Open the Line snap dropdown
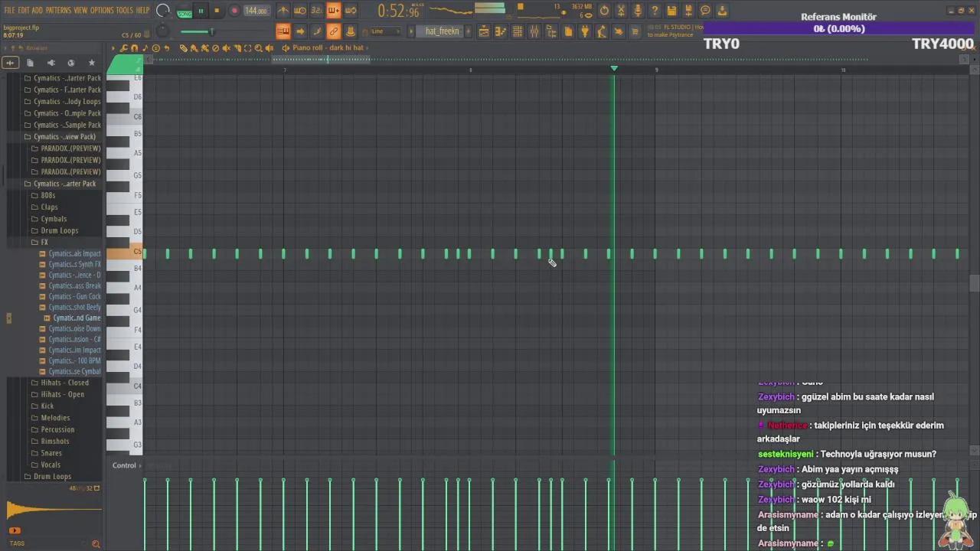 click(x=385, y=31)
